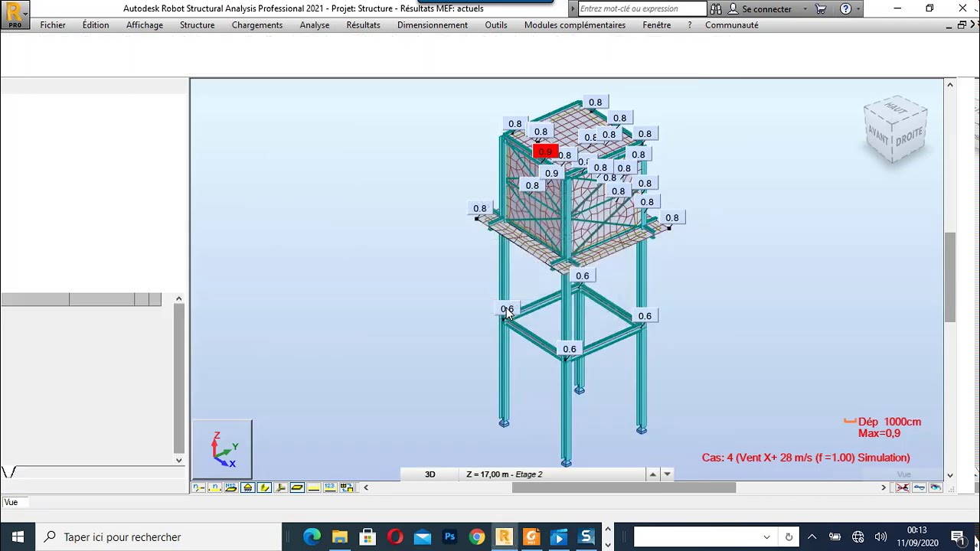This screenshot has width=980, height=551.
Task: Click the help question mark icon
Action: 845,8
